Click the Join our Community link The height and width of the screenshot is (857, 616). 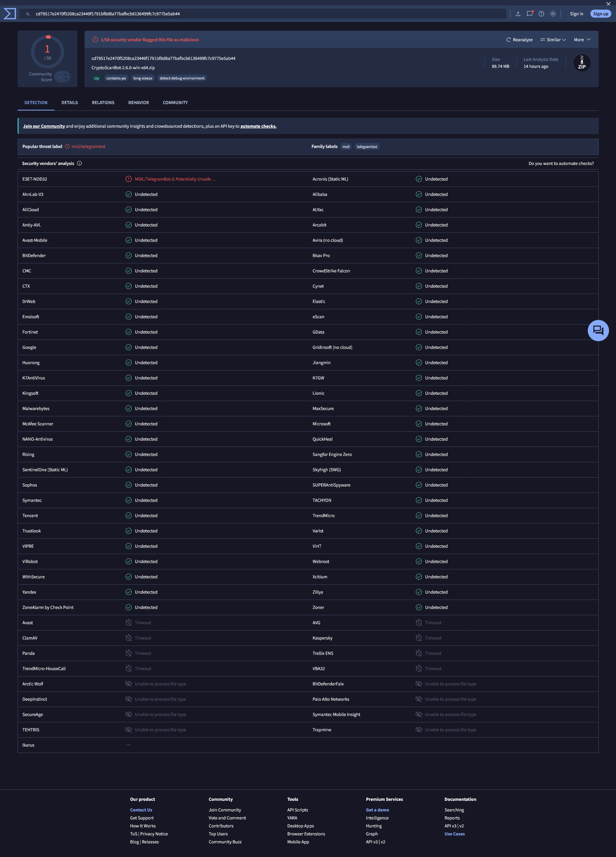(x=44, y=126)
